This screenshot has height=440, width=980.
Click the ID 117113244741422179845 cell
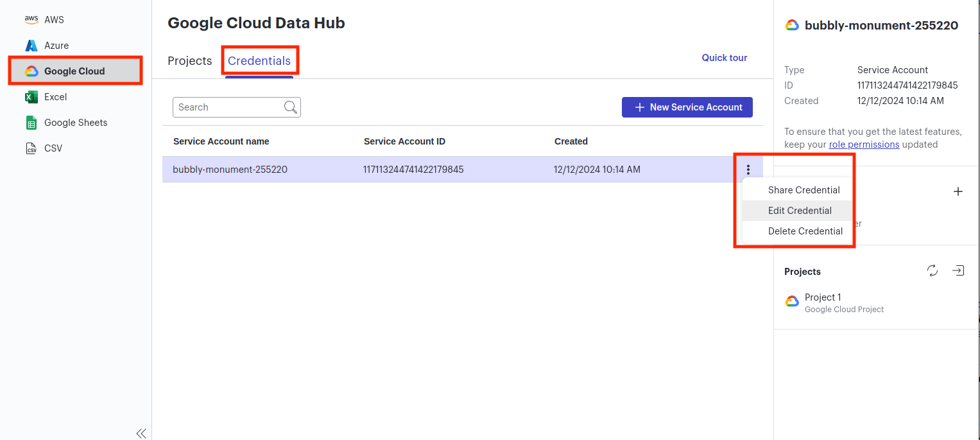click(413, 170)
